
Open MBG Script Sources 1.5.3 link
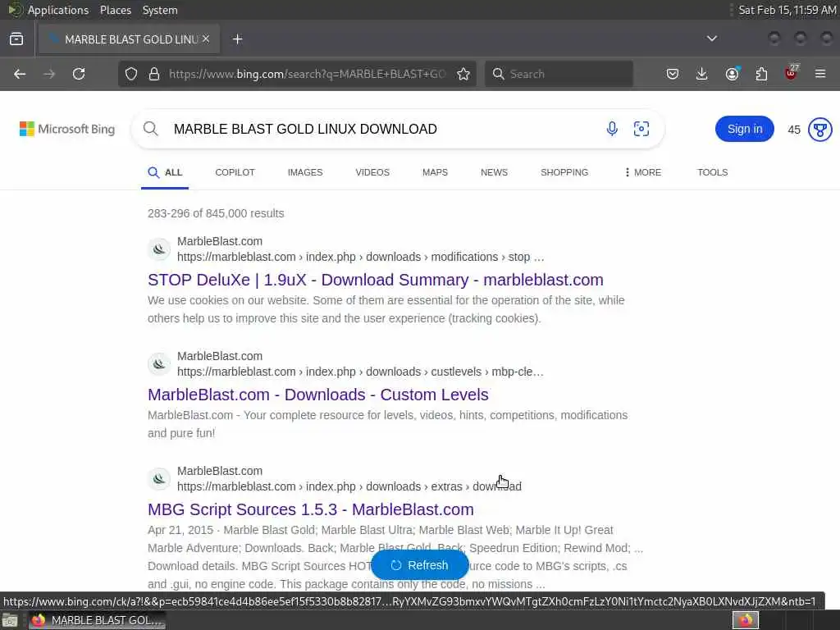click(x=311, y=509)
